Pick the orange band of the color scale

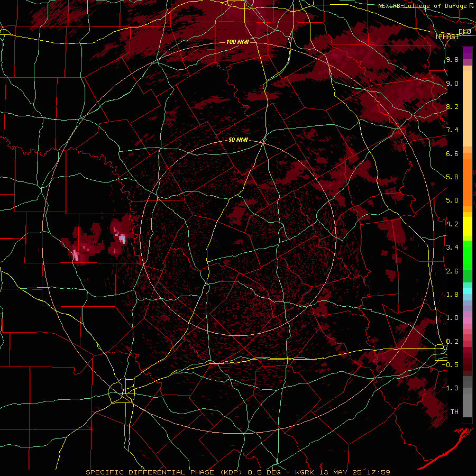pyautogui.click(x=467, y=182)
